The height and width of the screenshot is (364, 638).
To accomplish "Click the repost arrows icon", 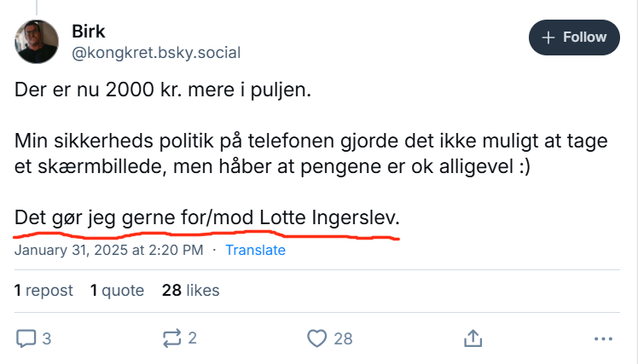I will [x=171, y=338].
